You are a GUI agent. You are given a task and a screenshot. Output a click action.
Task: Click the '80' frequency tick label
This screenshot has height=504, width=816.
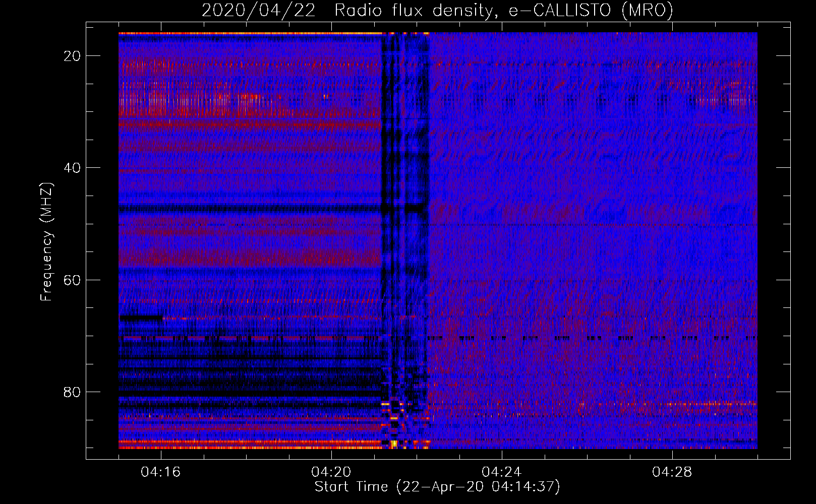point(72,392)
